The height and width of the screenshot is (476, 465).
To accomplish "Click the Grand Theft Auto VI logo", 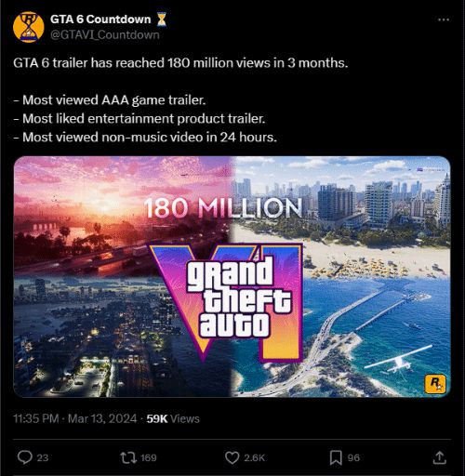I will [226, 302].
